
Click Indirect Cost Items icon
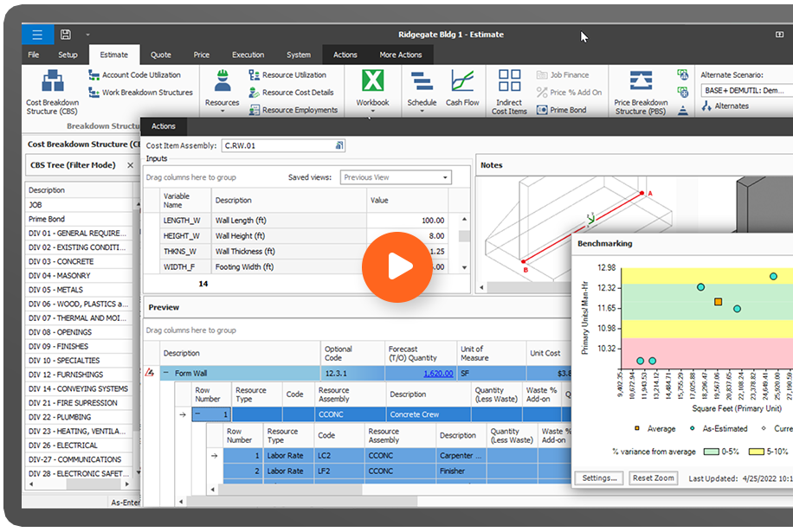pyautogui.click(x=509, y=81)
